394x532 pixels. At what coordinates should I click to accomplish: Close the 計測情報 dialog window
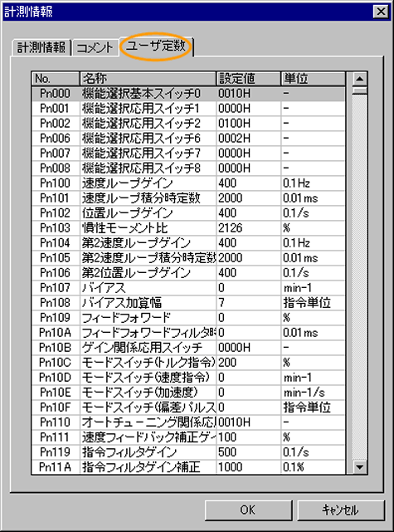click(x=381, y=12)
